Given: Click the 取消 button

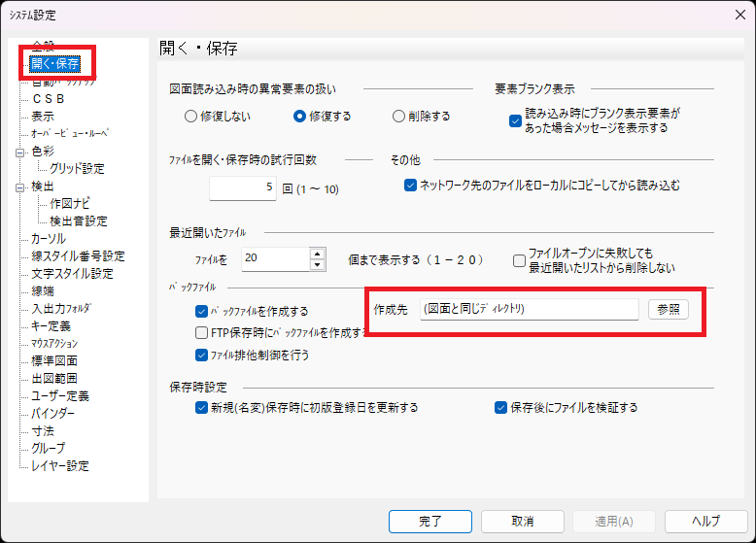Looking at the screenshot, I should coord(522,522).
